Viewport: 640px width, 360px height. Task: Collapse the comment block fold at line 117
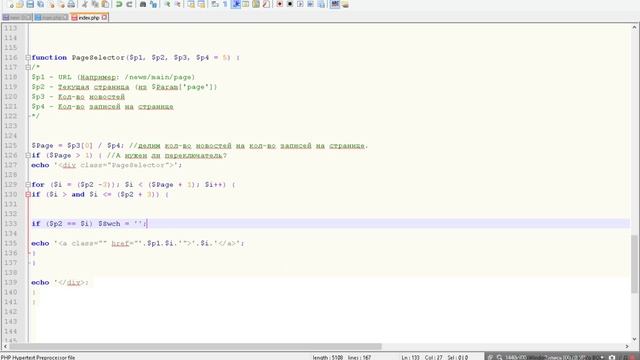(x=28, y=67)
